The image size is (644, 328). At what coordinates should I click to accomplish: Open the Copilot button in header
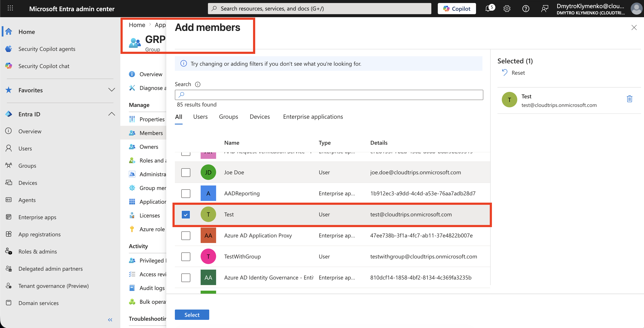pos(456,9)
